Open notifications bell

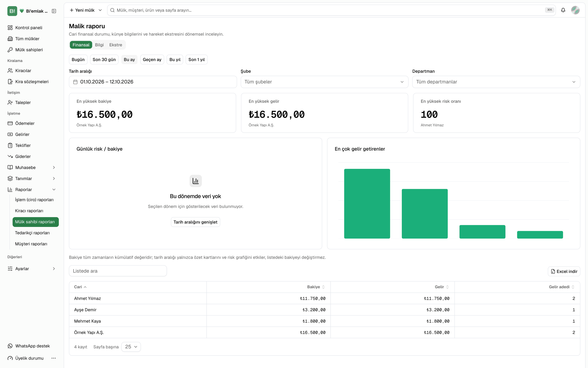click(x=563, y=10)
